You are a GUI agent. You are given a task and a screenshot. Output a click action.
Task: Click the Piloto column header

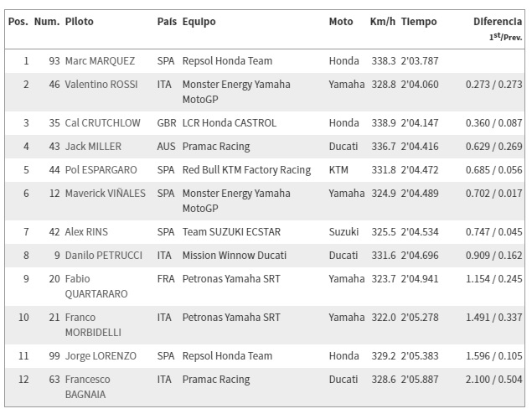click(79, 22)
